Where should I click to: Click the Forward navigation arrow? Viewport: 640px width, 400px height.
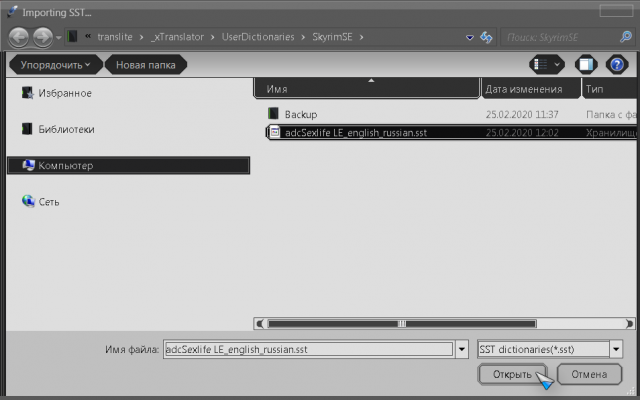click(x=43, y=37)
